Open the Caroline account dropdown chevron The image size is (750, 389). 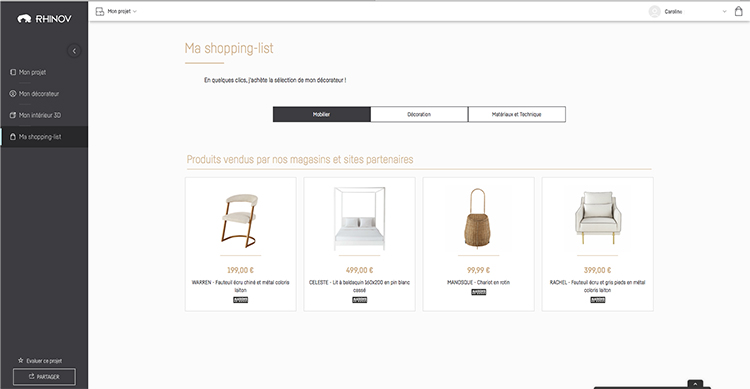tap(724, 11)
